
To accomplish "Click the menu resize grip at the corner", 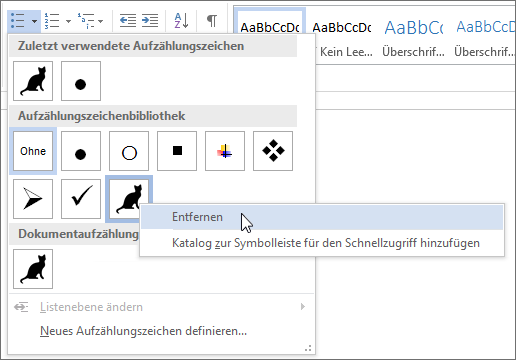I will coord(308,348).
